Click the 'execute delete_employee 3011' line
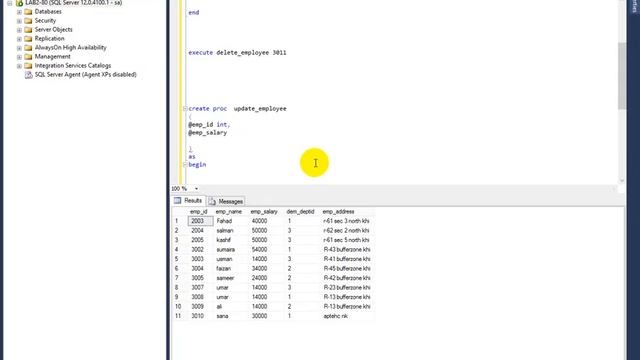Image resolution: width=640 pixels, height=360 pixels. 237,53
